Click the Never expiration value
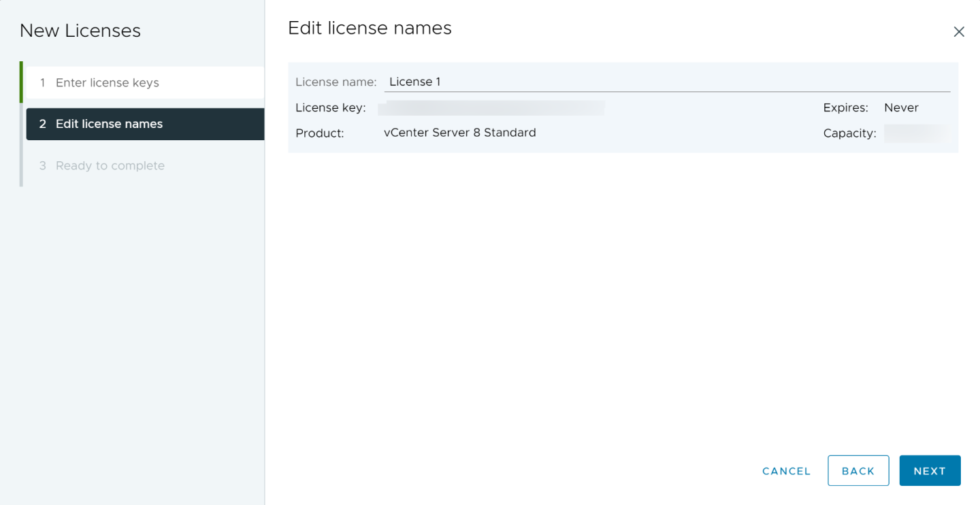Screen dimensions: 980x505 [x=901, y=108]
